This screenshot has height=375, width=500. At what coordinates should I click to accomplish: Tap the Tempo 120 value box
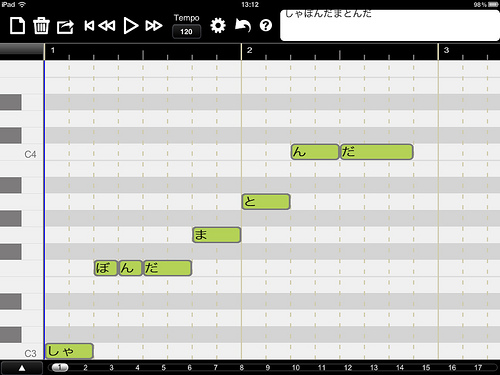(186, 32)
